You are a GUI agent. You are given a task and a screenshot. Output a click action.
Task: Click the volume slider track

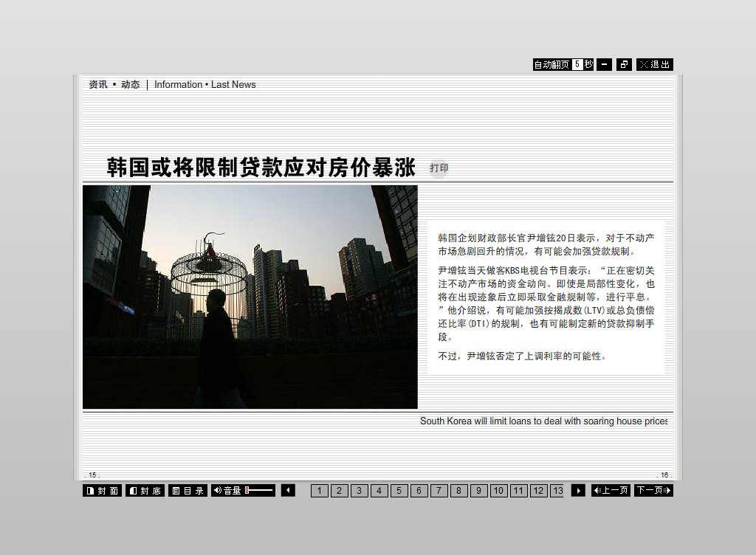click(259, 491)
